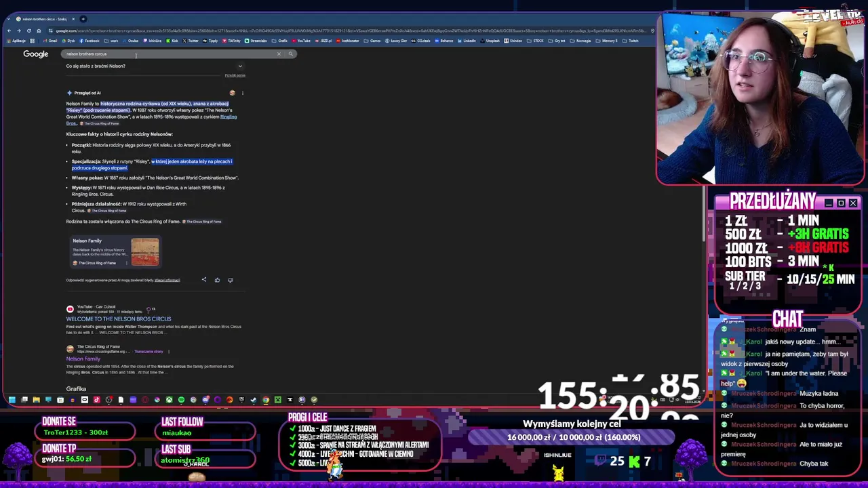This screenshot has width=868, height=488.
Task: Open the Nelson Family source card
Action: point(115,251)
